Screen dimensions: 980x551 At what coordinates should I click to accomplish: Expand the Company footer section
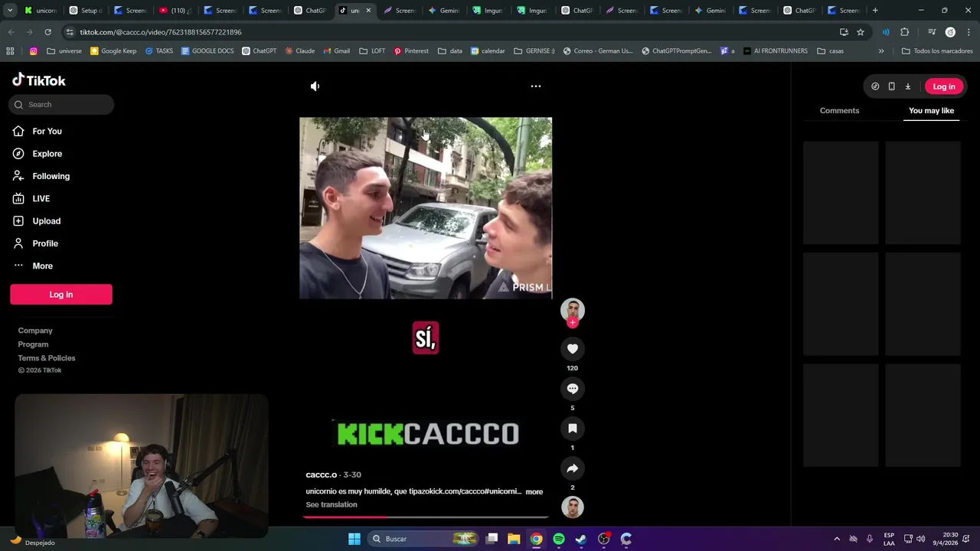tap(35, 331)
